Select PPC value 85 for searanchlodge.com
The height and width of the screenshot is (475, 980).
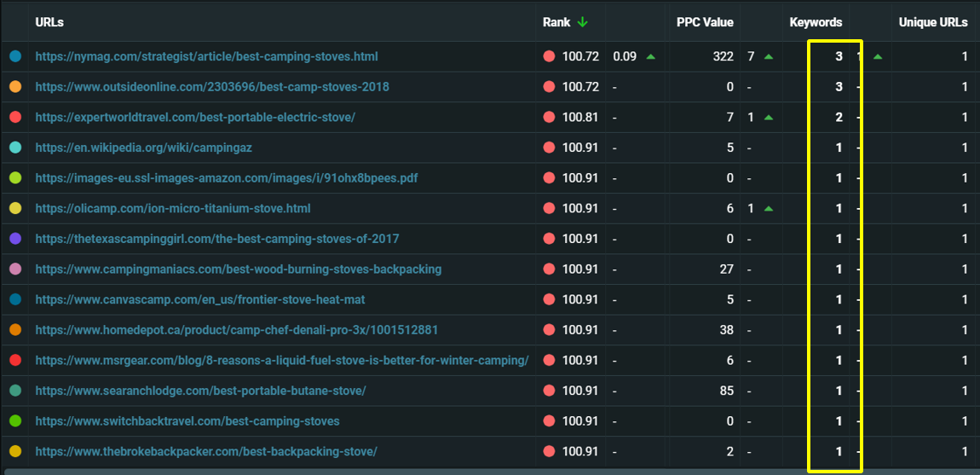click(x=727, y=391)
